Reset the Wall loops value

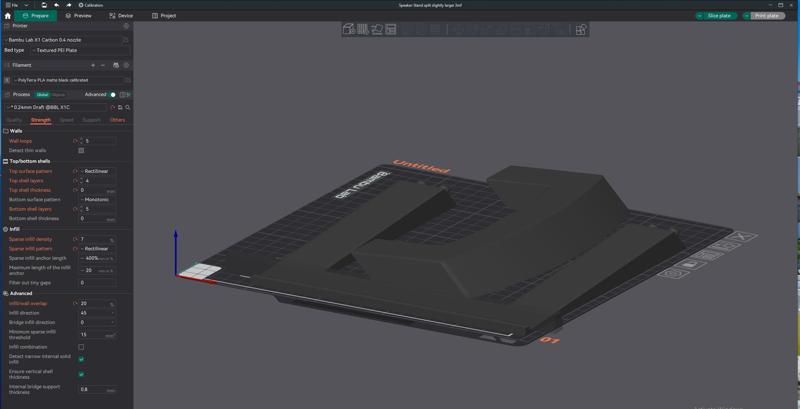75,141
